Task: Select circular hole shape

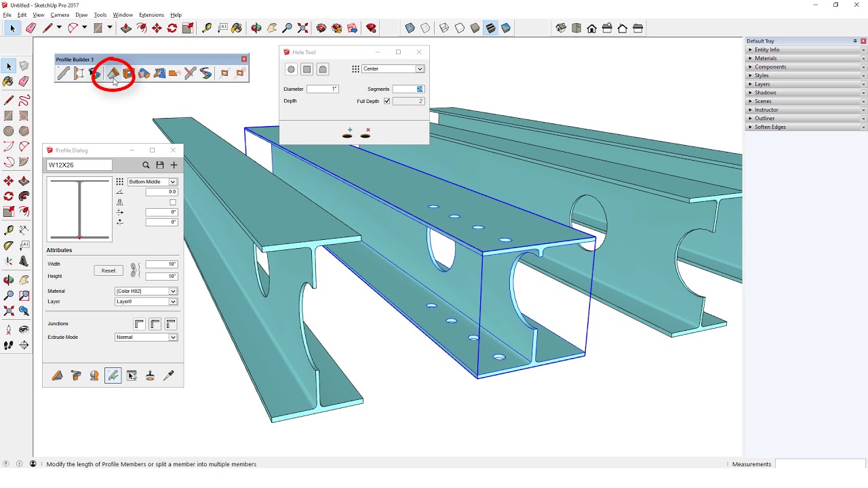Action: (x=291, y=69)
